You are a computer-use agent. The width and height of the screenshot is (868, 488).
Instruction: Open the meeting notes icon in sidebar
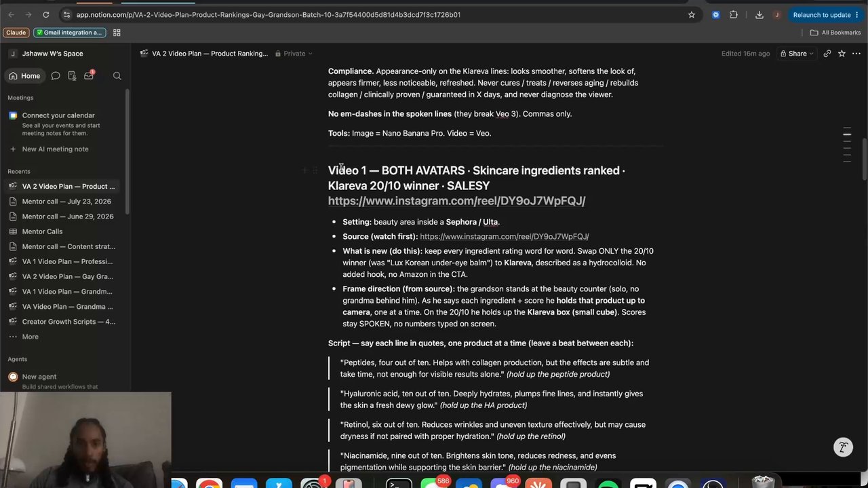pyautogui.click(x=72, y=76)
